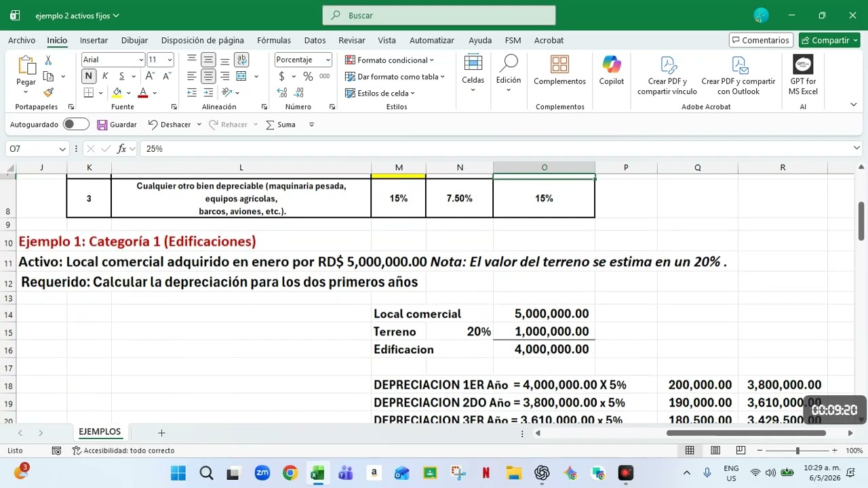
Task: Click the decrease decimals icon
Action: click(299, 92)
